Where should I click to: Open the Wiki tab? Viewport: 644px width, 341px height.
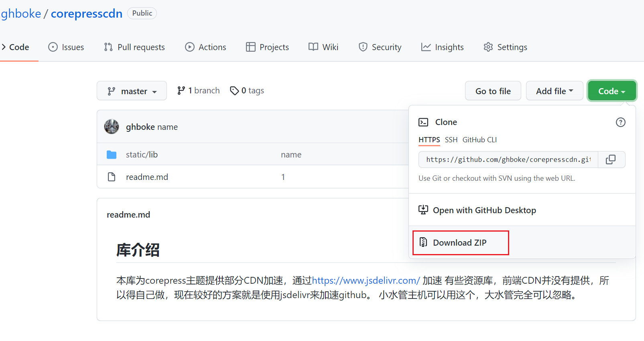[323, 47]
